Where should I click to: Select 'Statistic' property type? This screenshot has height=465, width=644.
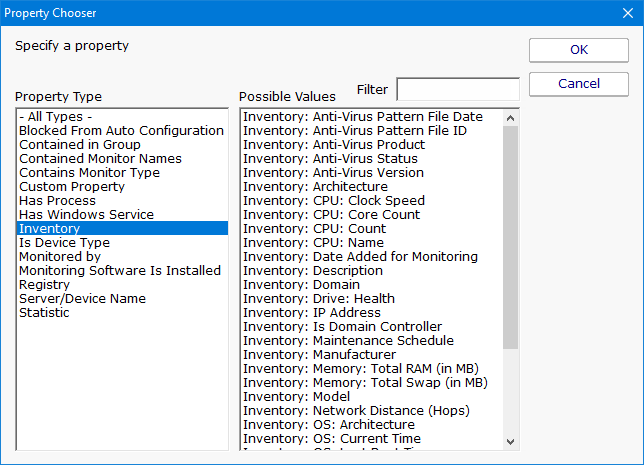(44, 313)
